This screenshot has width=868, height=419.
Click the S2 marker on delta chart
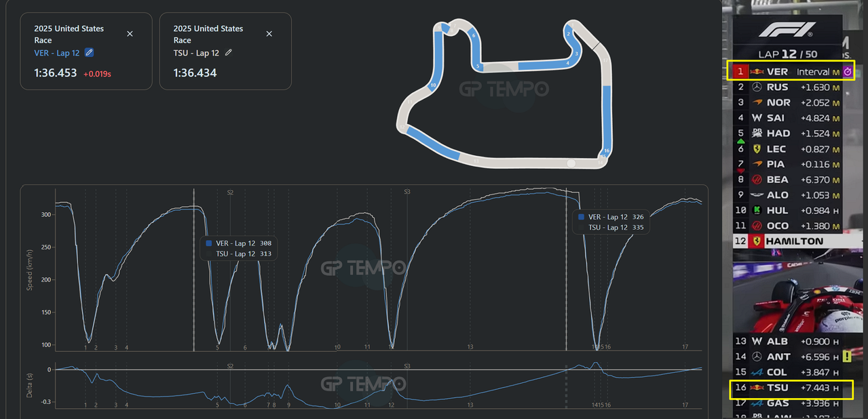pyautogui.click(x=230, y=366)
